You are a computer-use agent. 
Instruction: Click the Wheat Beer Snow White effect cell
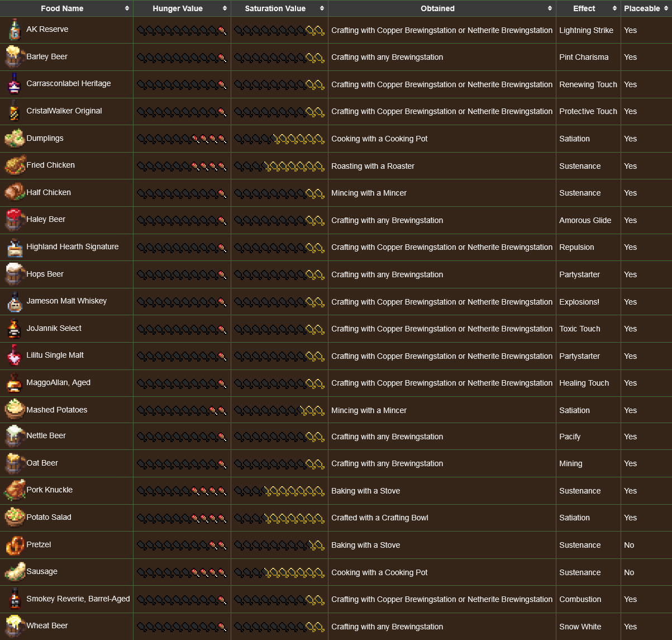(580, 627)
